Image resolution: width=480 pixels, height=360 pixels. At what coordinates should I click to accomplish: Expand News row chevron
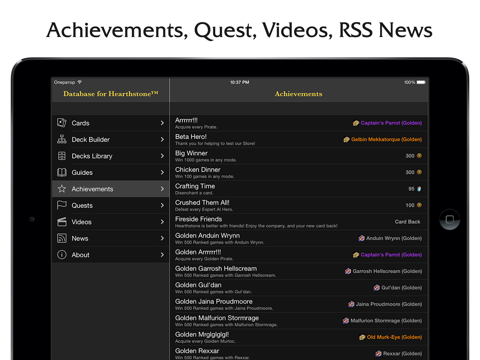[162, 238]
